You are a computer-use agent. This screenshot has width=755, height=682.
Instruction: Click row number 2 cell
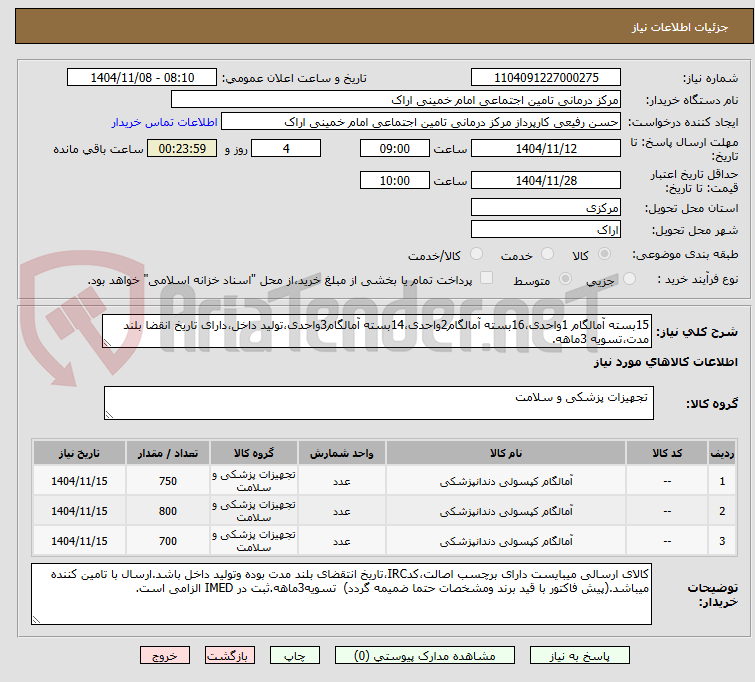click(722, 511)
